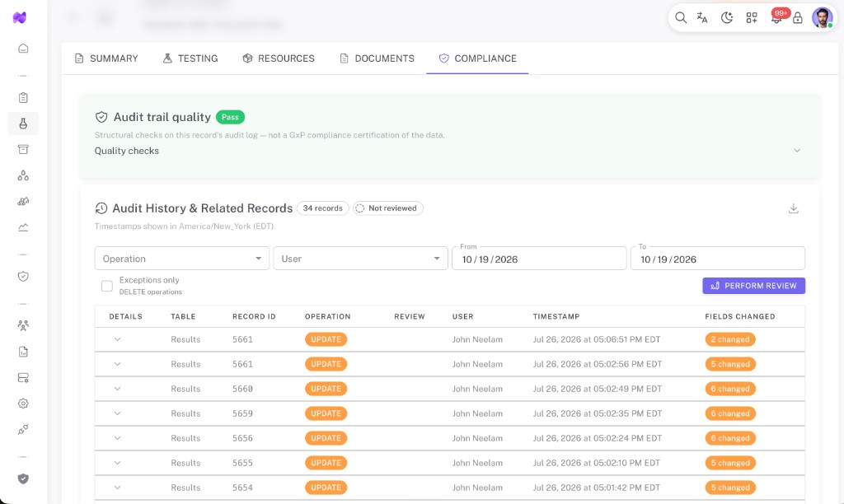
Task: Click the Pass status badge
Action: click(231, 117)
